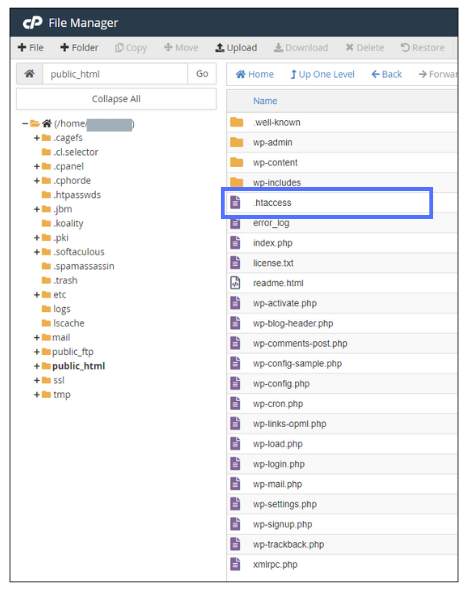Click the wp-content folder icon
The image size is (468, 592).
[237, 162]
